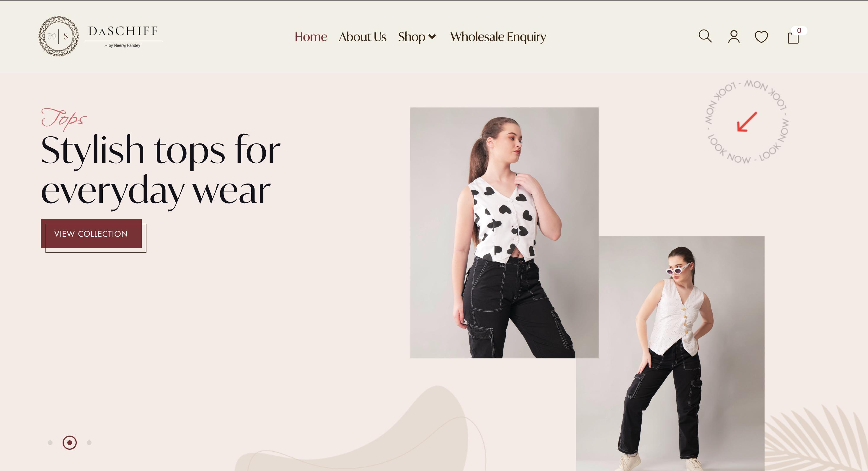Click the user account icon
This screenshot has height=471, width=868.
(x=734, y=36)
